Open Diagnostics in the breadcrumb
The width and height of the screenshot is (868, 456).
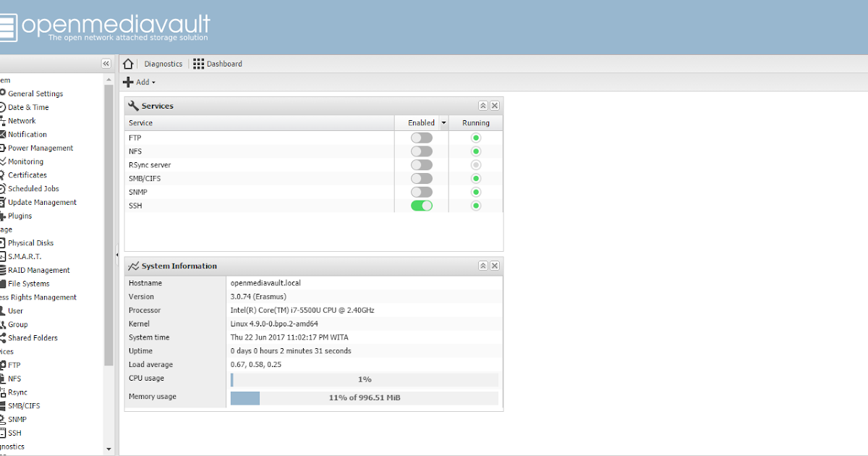coord(163,64)
